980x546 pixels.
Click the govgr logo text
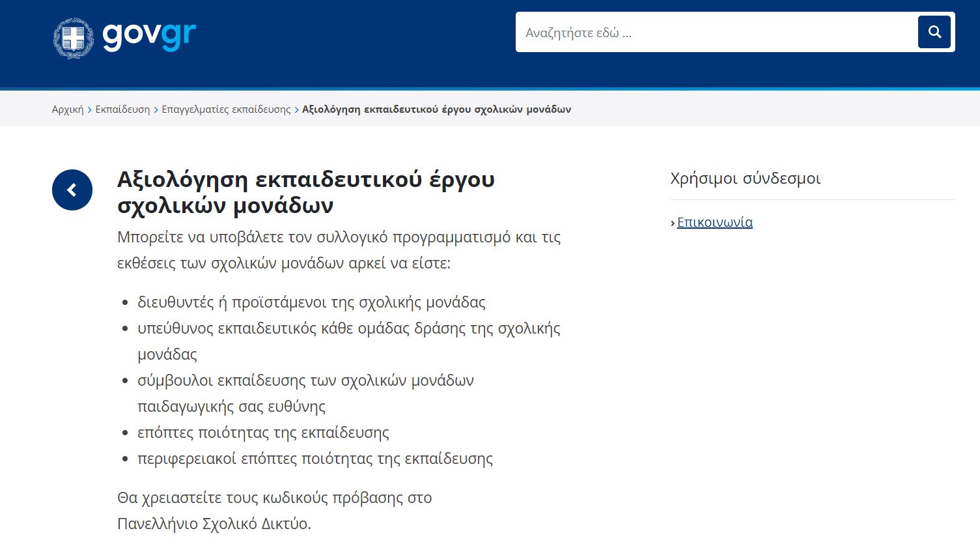tap(149, 35)
